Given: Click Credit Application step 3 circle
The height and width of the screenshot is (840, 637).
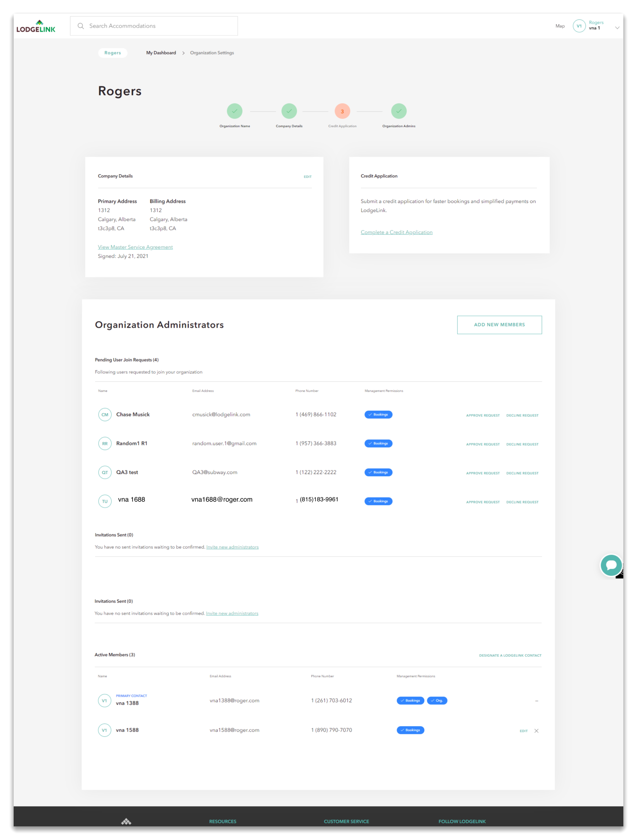Looking at the screenshot, I should click(x=342, y=111).
